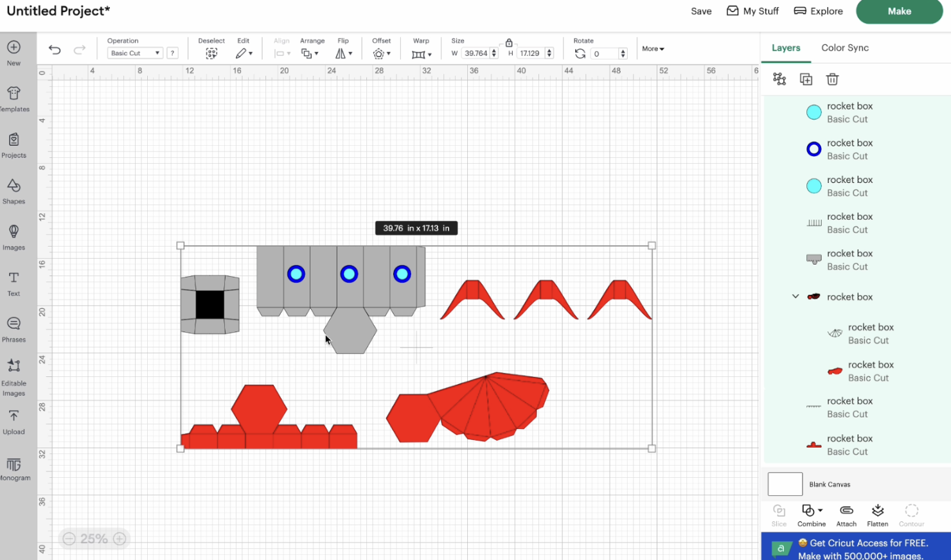Delete the layer using the trash icon
Screen dimensions: 951x560
[x=832, y=78]
